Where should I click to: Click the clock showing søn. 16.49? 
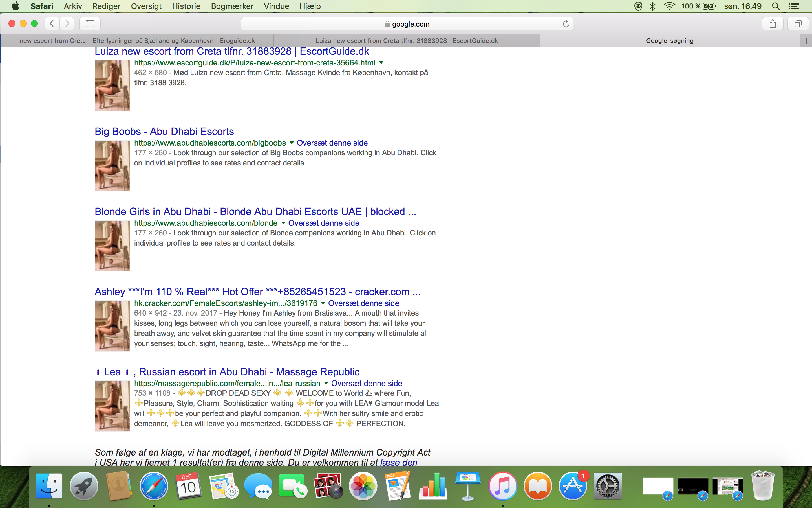pos(743,6)
